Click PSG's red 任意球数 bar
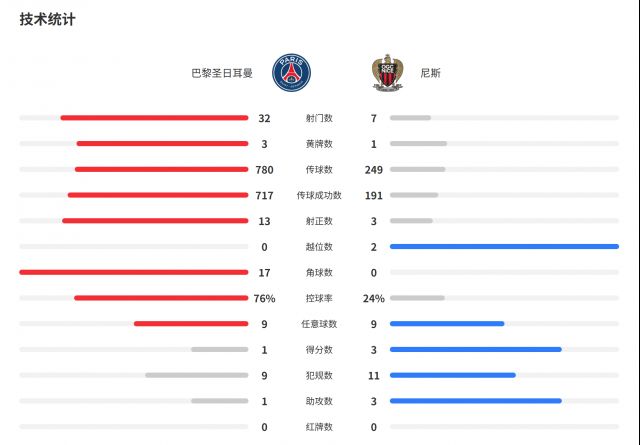This screenshot has width=640, height=445. [x=191, y=323]
